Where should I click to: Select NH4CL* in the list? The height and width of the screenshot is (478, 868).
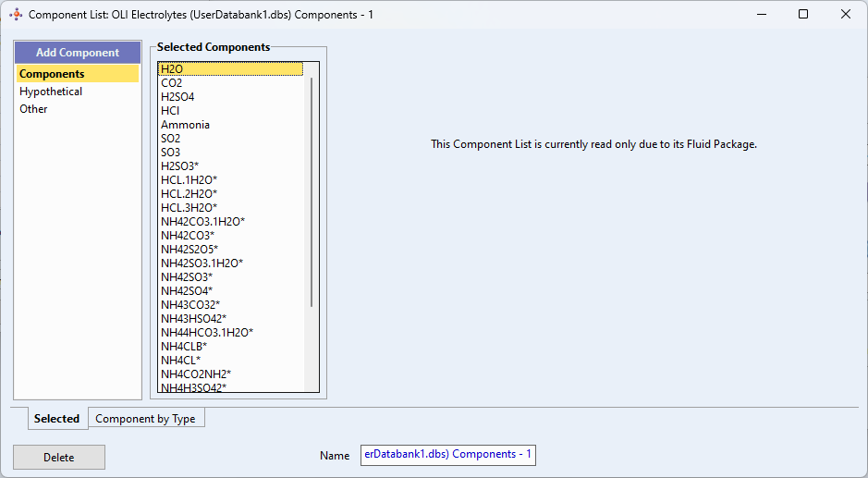pos(181,360)
